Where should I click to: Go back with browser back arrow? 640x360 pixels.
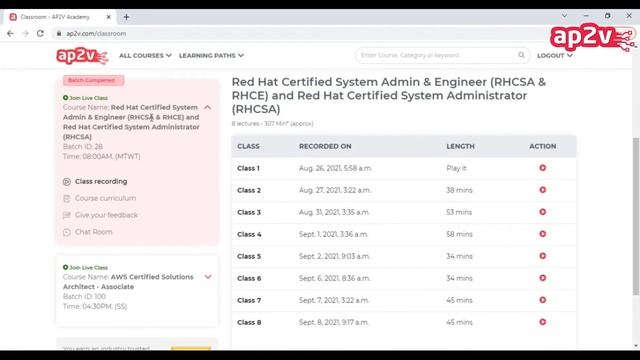tap(10, 33)
